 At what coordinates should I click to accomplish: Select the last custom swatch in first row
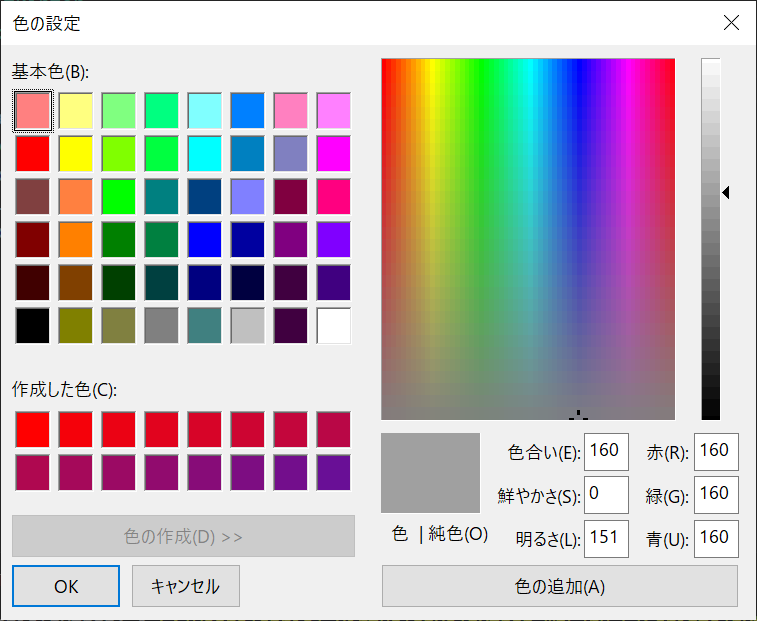(334, 429)
